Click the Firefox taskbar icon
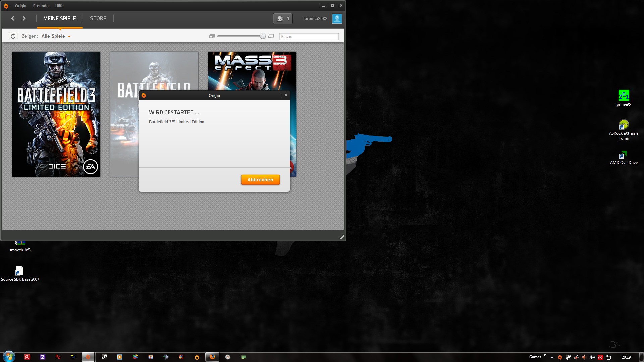 (212, 357)
